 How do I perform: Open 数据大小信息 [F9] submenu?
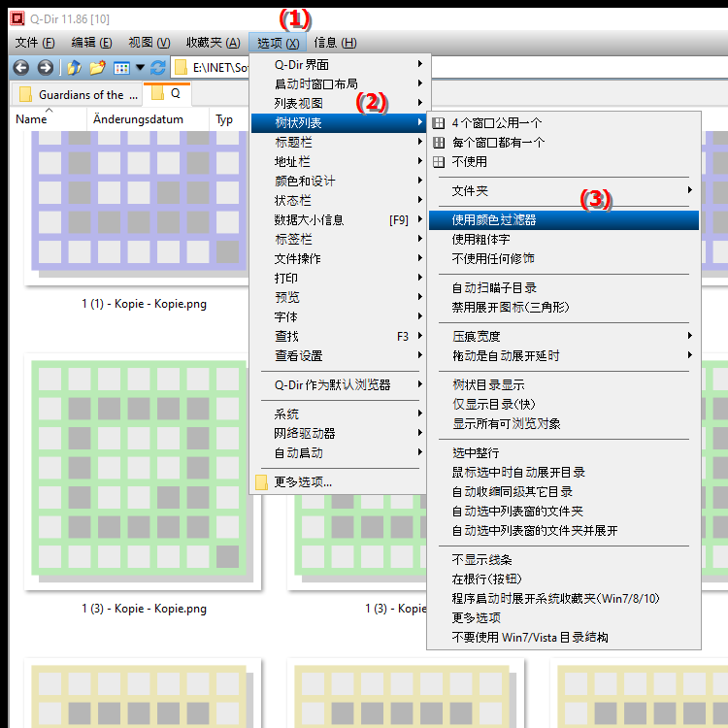pos(339,219)
